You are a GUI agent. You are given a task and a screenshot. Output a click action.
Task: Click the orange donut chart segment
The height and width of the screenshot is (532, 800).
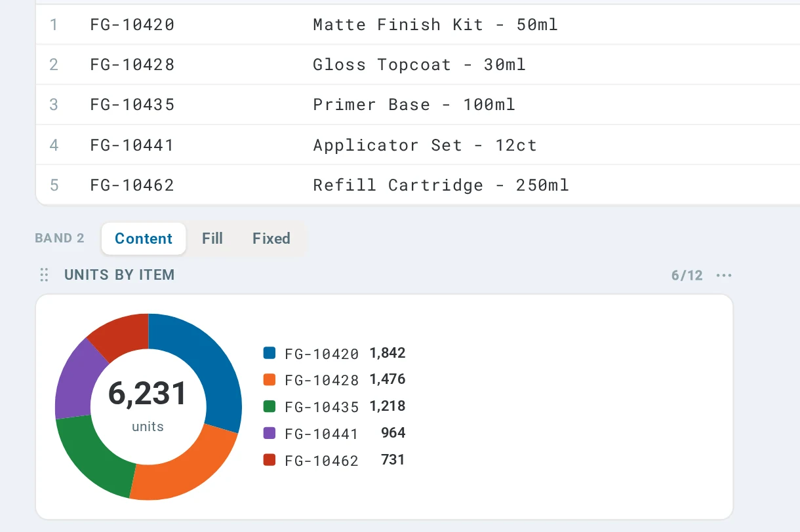click(190, 466)
